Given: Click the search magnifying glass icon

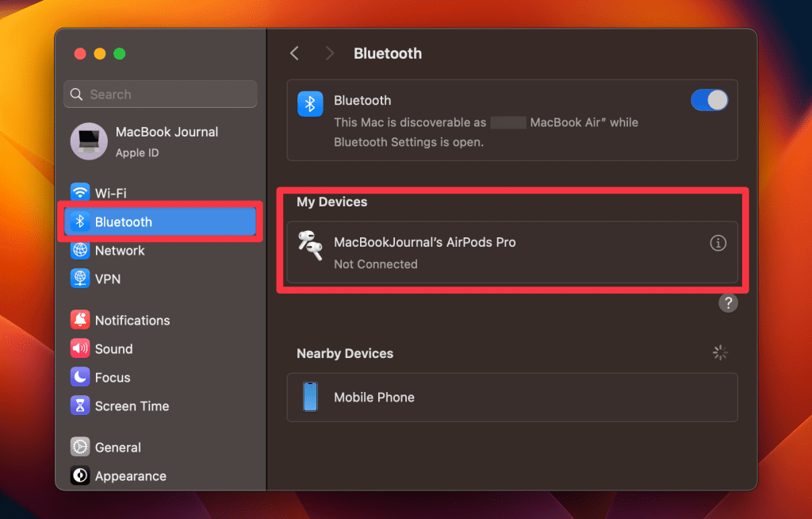Looking at the screenshot, I should pos(77,94).
